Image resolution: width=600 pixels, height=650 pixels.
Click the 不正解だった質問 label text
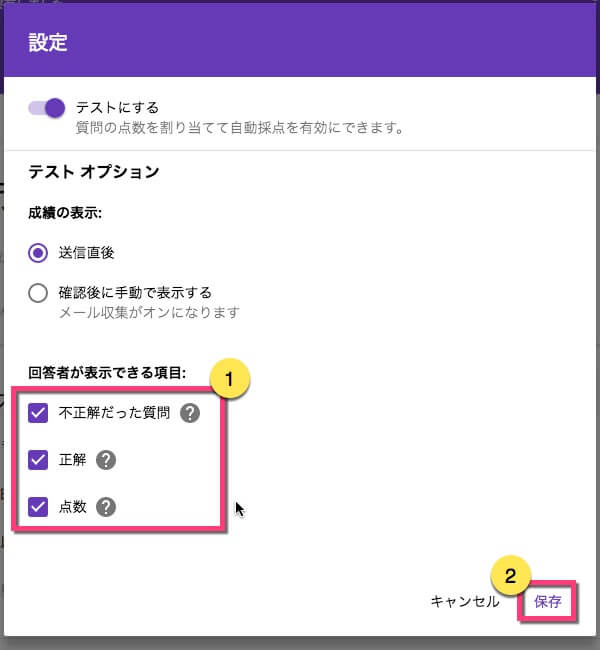tap(114, 413)
